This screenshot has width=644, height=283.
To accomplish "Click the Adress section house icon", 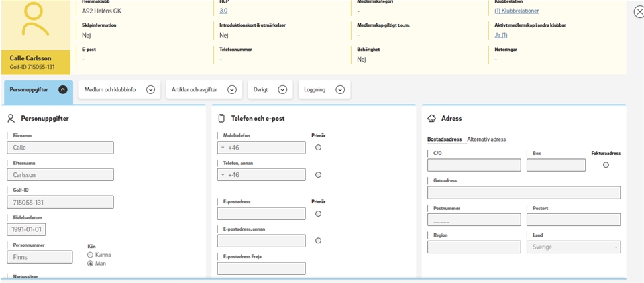I will point(432,119).
